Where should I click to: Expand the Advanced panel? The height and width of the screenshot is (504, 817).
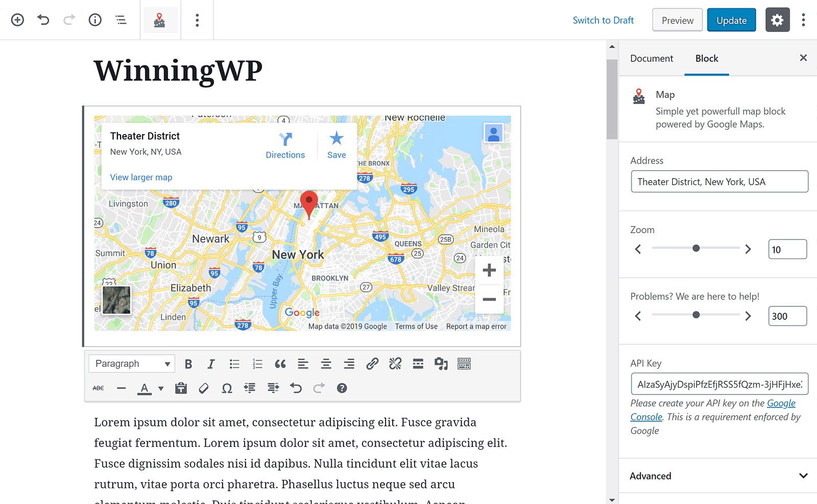point(718,476)
